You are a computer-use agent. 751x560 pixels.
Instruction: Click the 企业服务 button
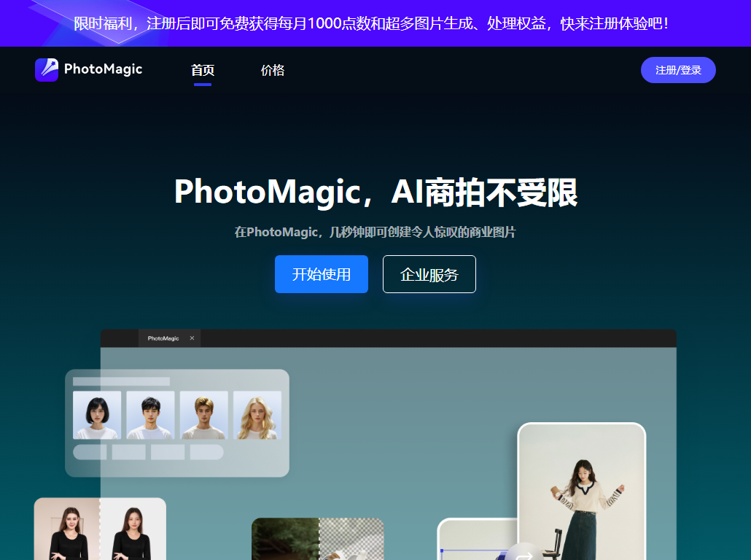pyautogui.click(x=429, y=274)
